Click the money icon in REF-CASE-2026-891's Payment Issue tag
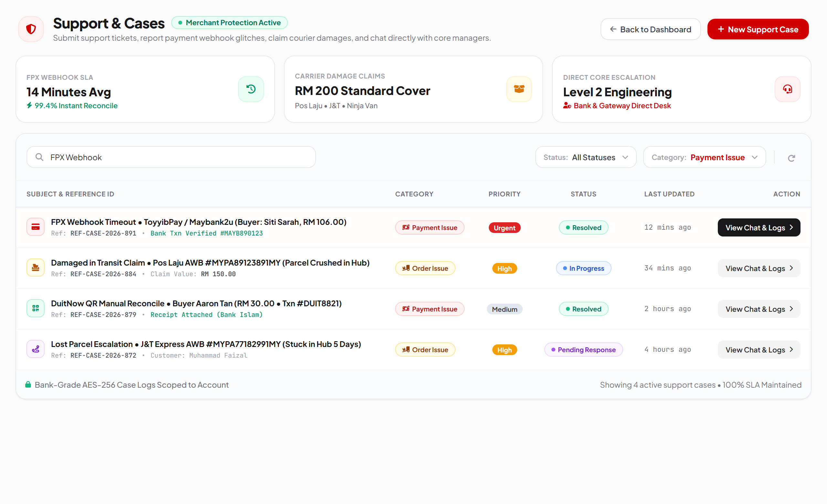The width and height of the screenshot is (827, 504). point(406,227)
